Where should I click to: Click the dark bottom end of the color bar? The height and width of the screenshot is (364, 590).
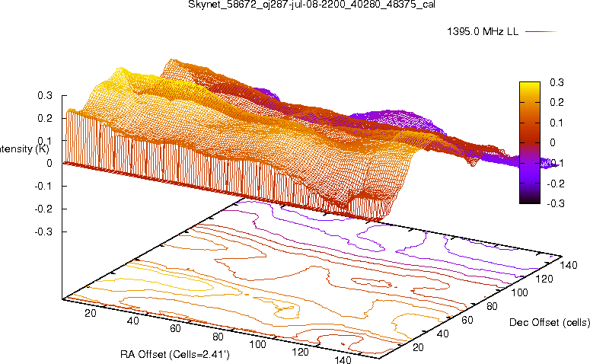tap(529, 200)
